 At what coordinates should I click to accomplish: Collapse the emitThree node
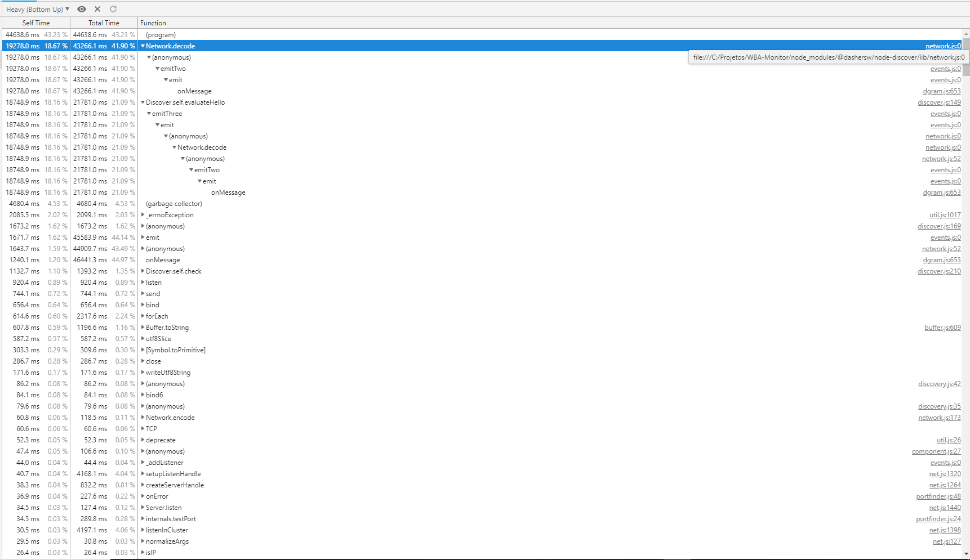[x=149, y=114]
